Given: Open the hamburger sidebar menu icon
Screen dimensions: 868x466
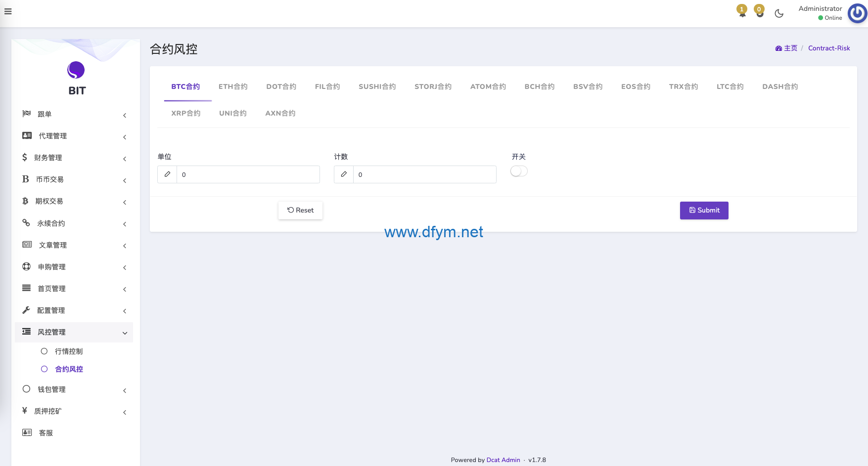Looking at the screenshot, I should pyautogui.click(x=8, y=11).
